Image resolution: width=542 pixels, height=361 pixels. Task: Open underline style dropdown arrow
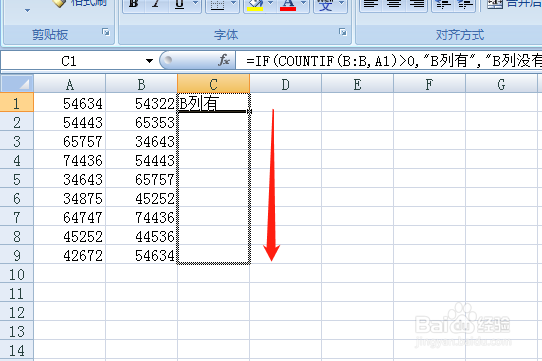tap(196, 3)
